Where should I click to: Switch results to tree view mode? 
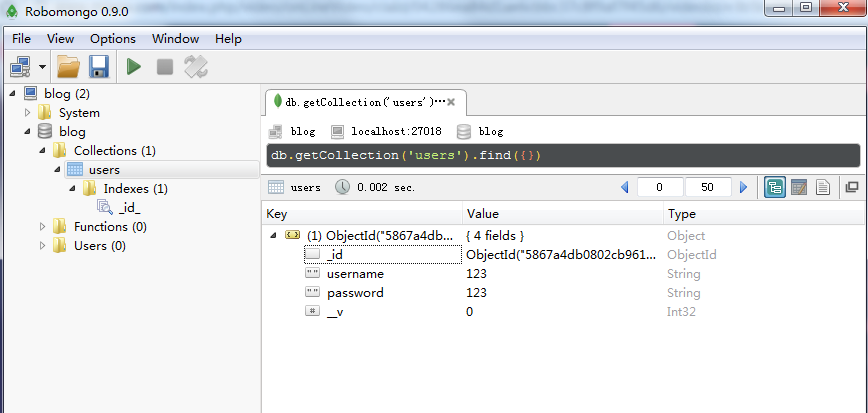tap(774, 187)
